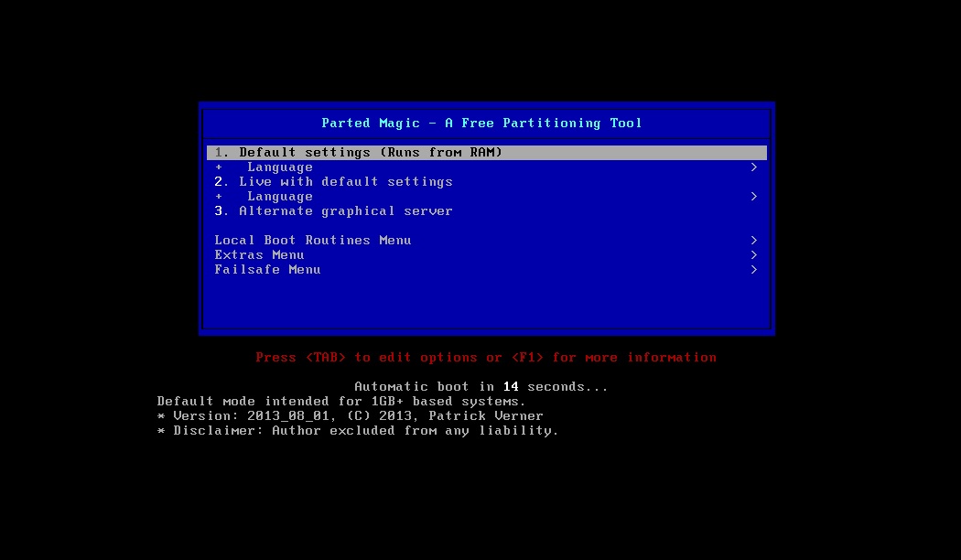Screen dimensions: 961x560
Task: Open Language submenu under Default settings
Action: coord(487,167)
